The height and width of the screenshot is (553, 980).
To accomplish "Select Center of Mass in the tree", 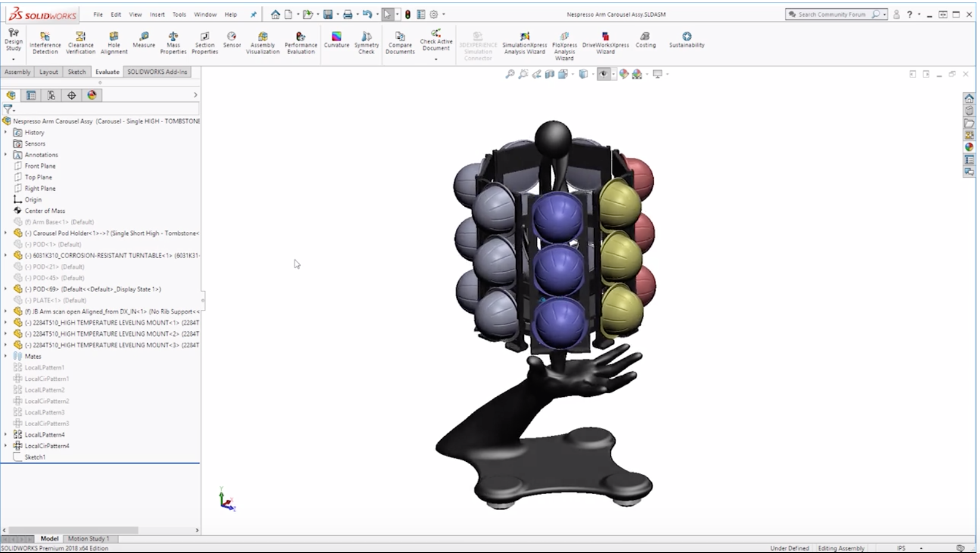I will coord(45,211).
